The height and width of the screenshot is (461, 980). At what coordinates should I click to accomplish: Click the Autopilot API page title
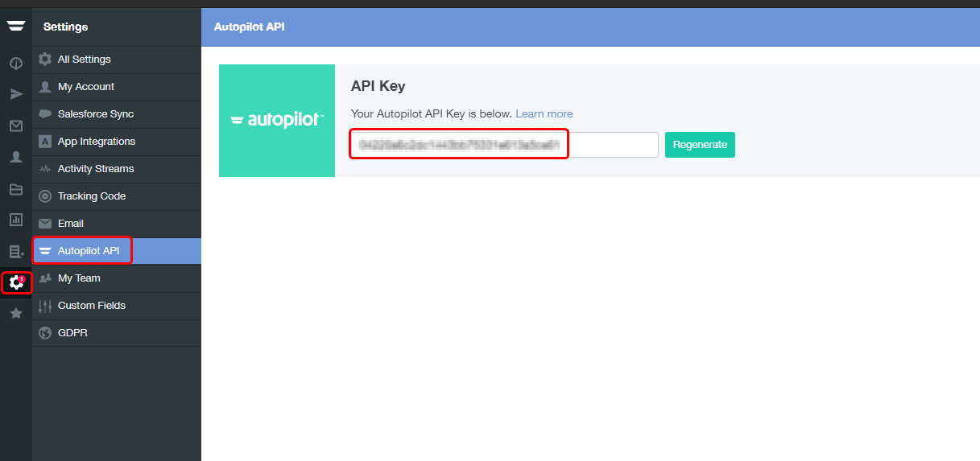pos(249,27)
